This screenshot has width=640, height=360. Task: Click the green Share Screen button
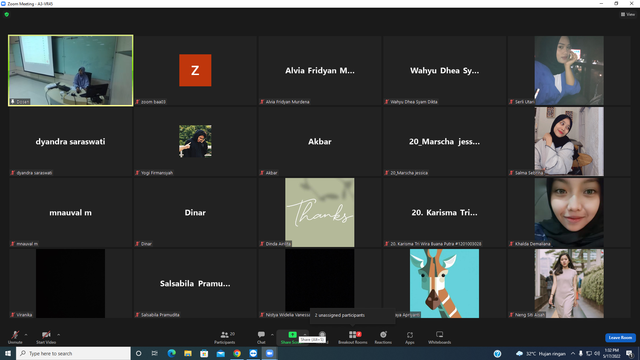[291, 337]
